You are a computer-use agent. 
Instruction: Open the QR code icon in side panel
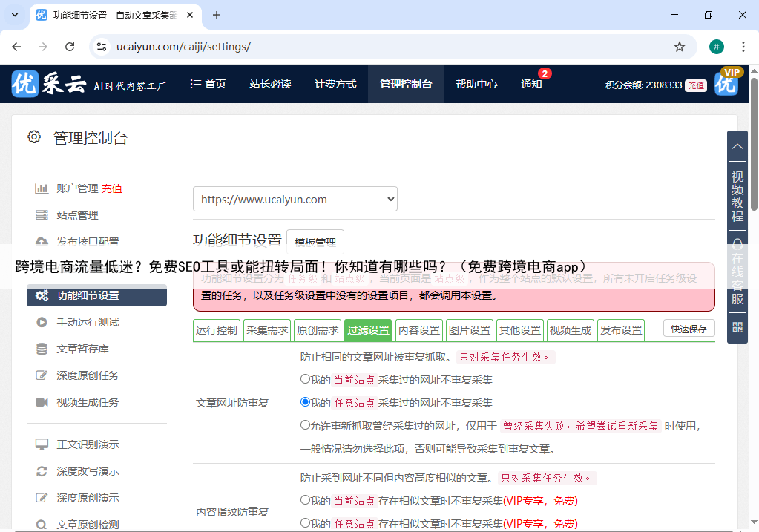(x=737, y=326)
